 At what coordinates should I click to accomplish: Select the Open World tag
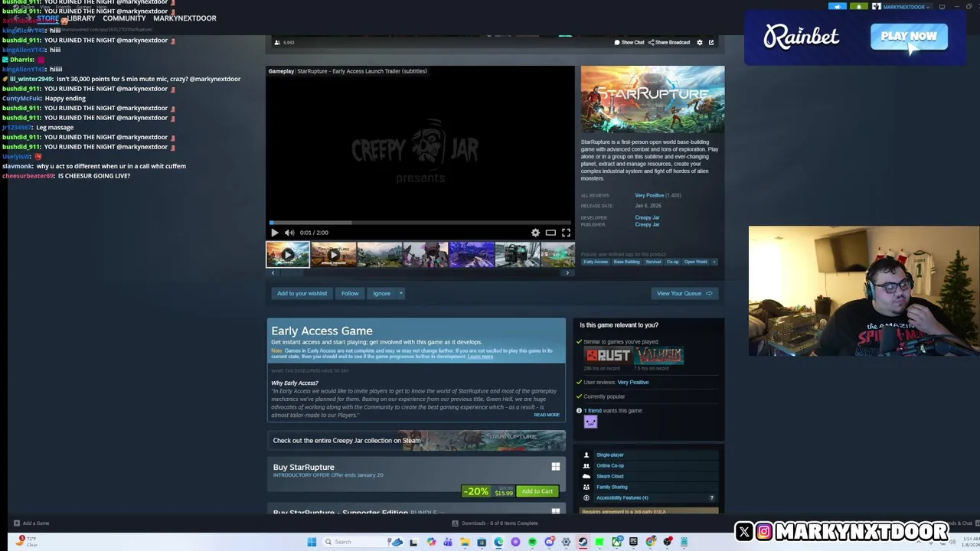pyautogui.click(x=696, y=262)
